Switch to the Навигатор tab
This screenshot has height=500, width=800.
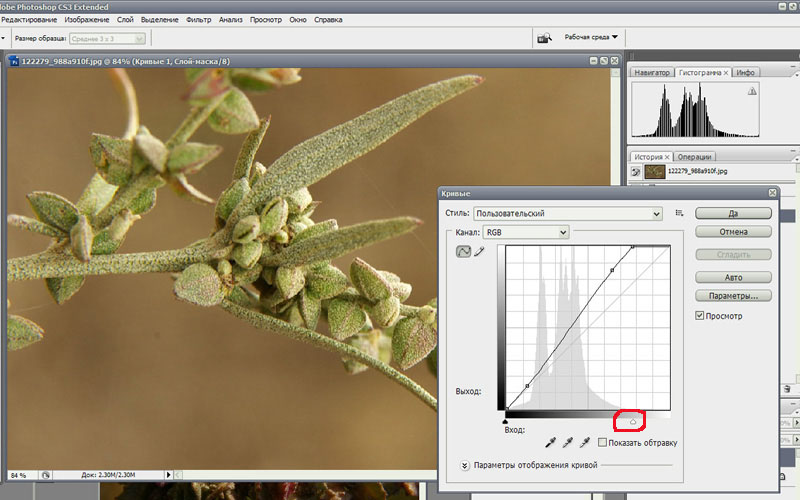pos(652,73)
